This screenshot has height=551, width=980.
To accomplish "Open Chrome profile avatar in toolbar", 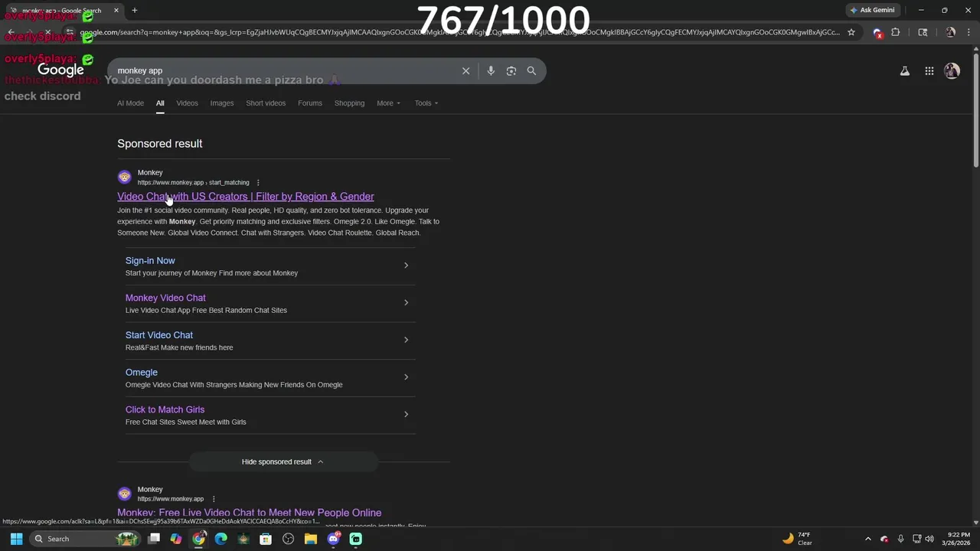I will [950, 32].
